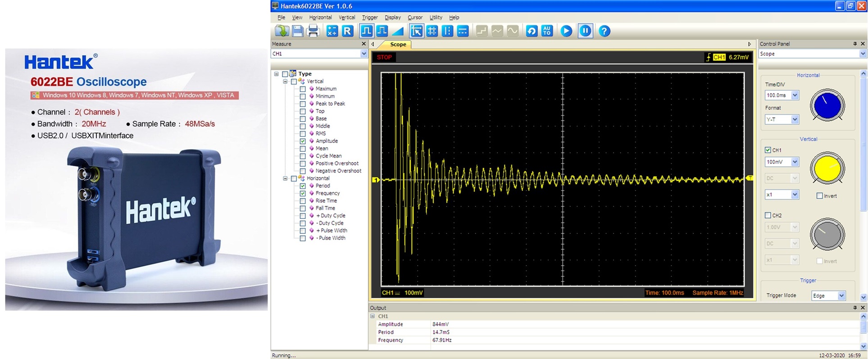Open the Utility menu
The height and width of the screenshot is (359, 868).
click(x=436, y=18)
